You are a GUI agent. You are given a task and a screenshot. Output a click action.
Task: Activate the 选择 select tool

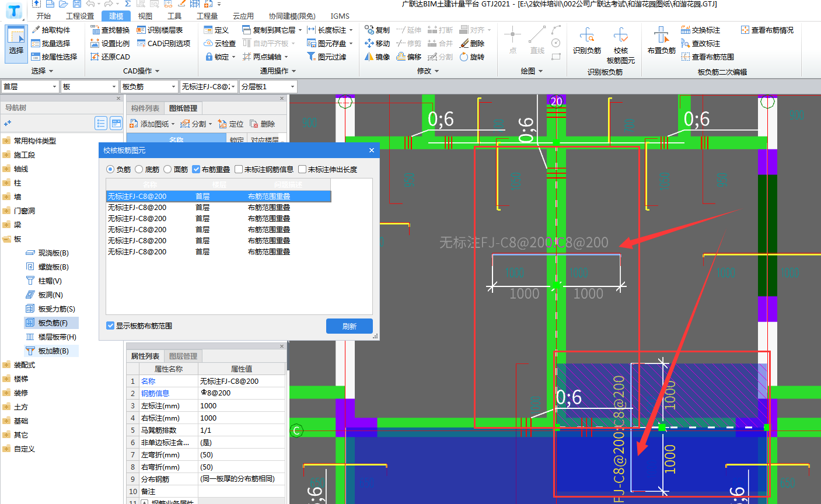pyautogui.click(x=16, y=43)
